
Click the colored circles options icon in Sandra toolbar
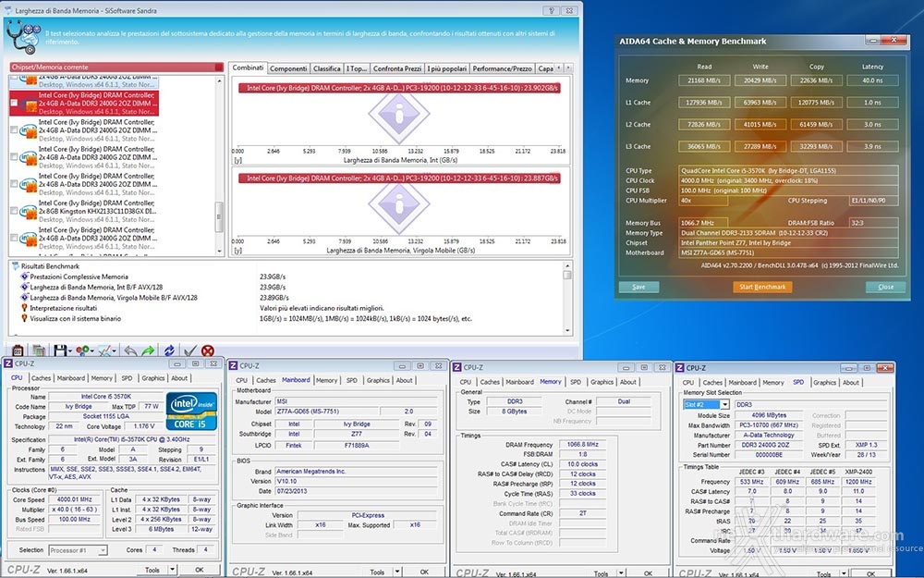click(x=82, y=350)
